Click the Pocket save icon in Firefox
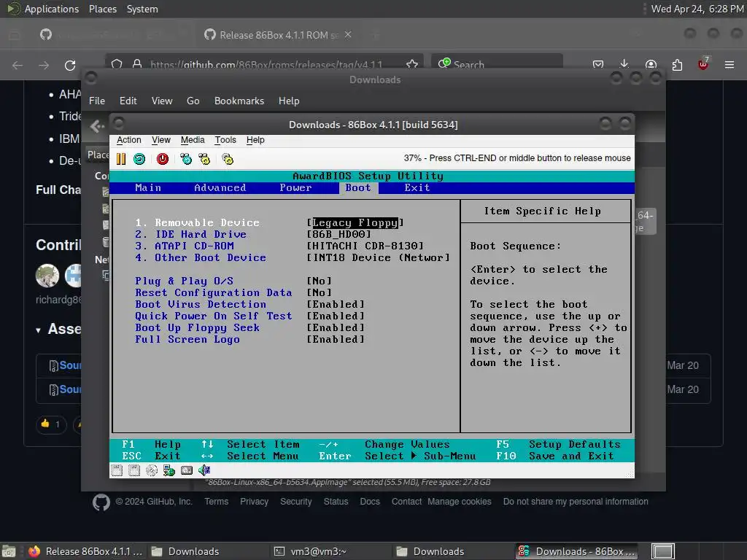The height and width of the screenshot is (560, 747). tap(598, 64)
